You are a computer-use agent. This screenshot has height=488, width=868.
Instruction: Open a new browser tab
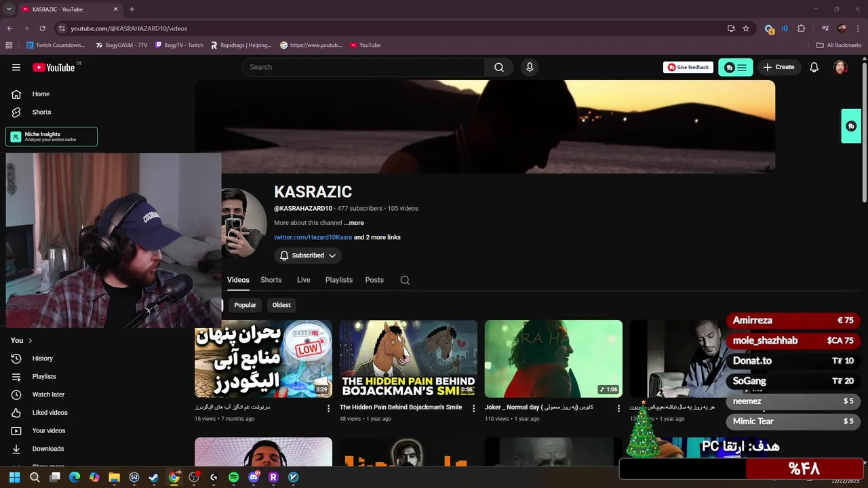(x=132, y=9)
